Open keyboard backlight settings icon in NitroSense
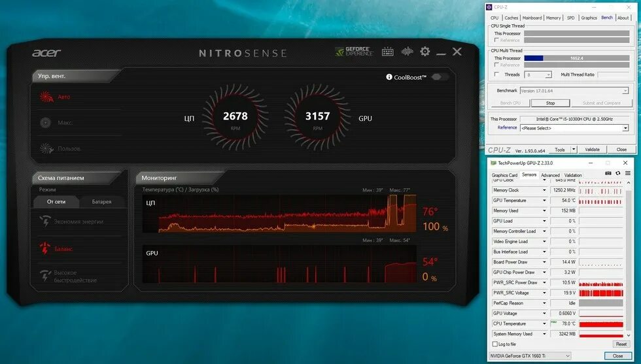This screenshot has height=364, width=641. pyautogui.click(x=387, y=52)
